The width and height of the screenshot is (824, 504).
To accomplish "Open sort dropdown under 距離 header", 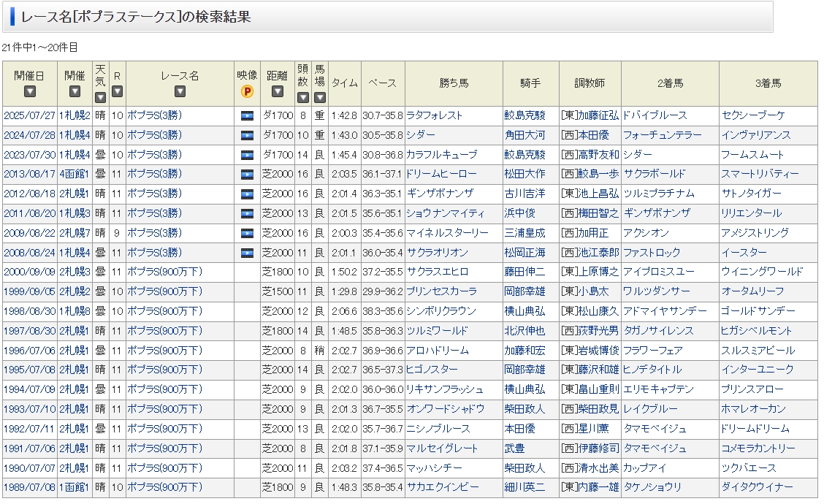I will click(x=278, y=91).
